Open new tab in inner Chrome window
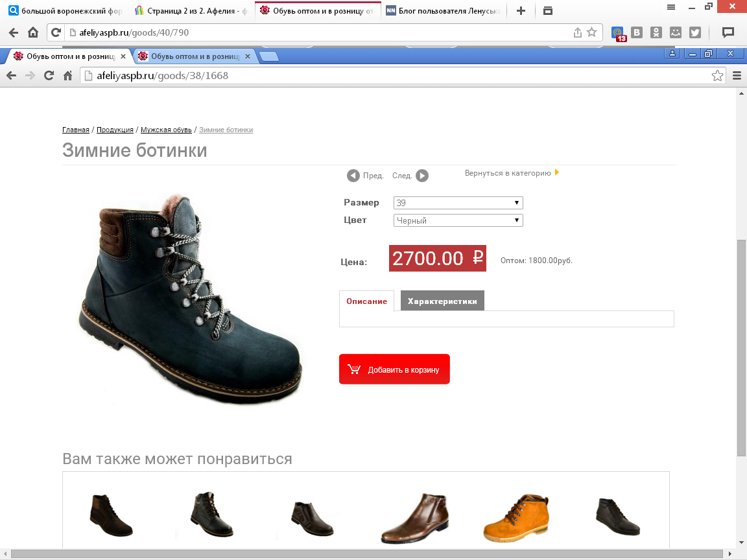This screenshot has height=560, width=747. point(269,56)
